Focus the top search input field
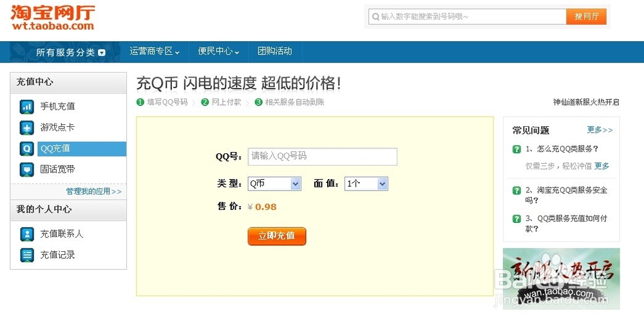This screenshot has height=322, width=644. coord(468,17)
